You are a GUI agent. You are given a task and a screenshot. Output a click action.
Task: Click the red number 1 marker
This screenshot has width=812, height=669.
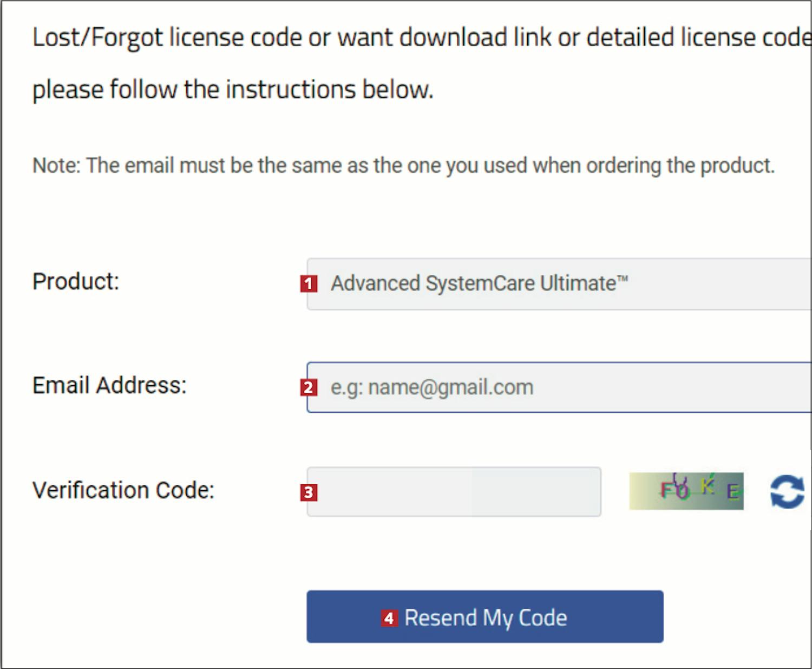point(309,283)
